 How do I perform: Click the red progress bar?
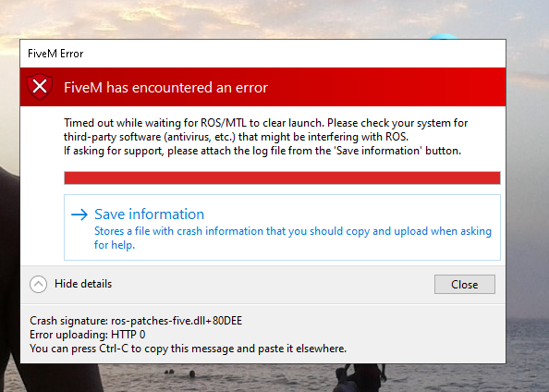coord(282,178)
